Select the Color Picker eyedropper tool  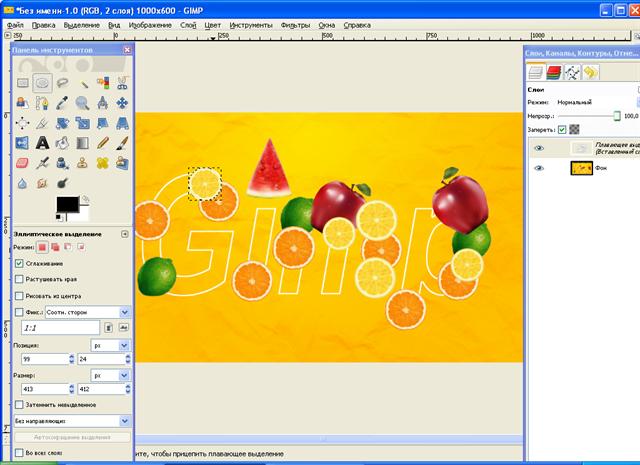point(62,103)
